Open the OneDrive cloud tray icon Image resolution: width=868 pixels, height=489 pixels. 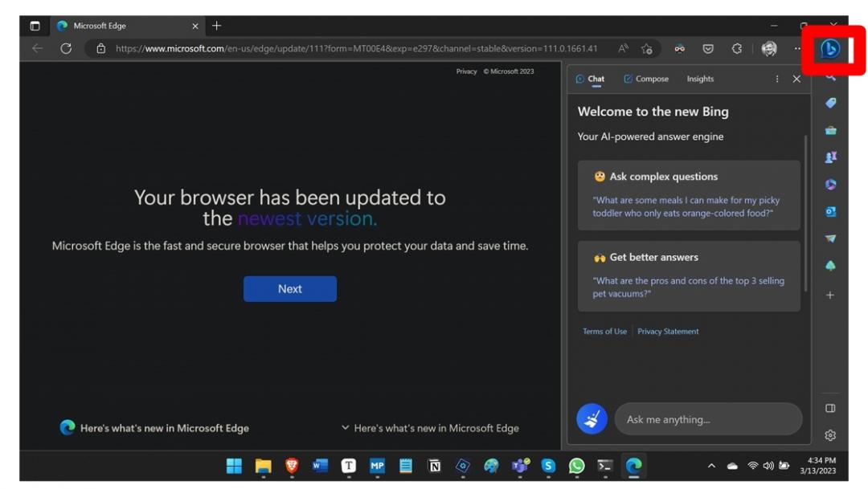732,466
